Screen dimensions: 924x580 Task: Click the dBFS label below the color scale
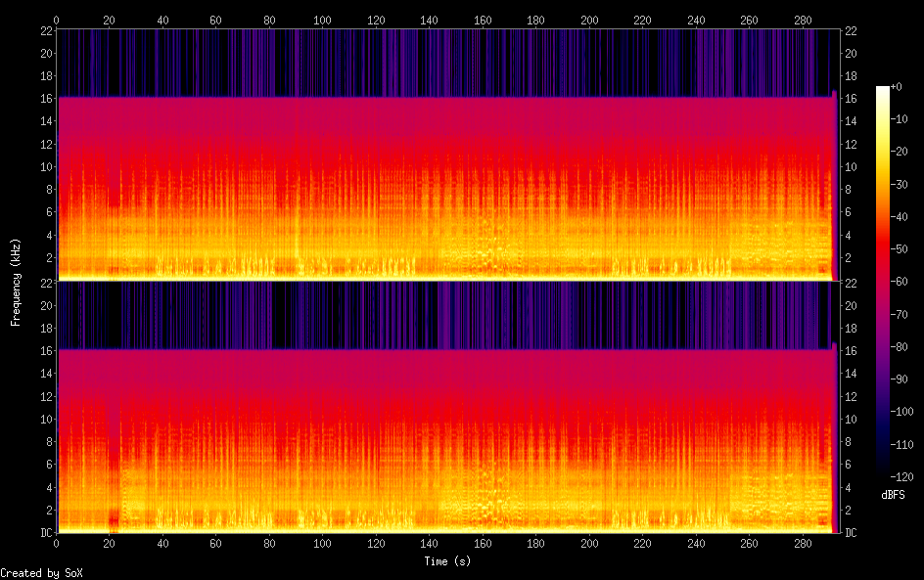893,496
